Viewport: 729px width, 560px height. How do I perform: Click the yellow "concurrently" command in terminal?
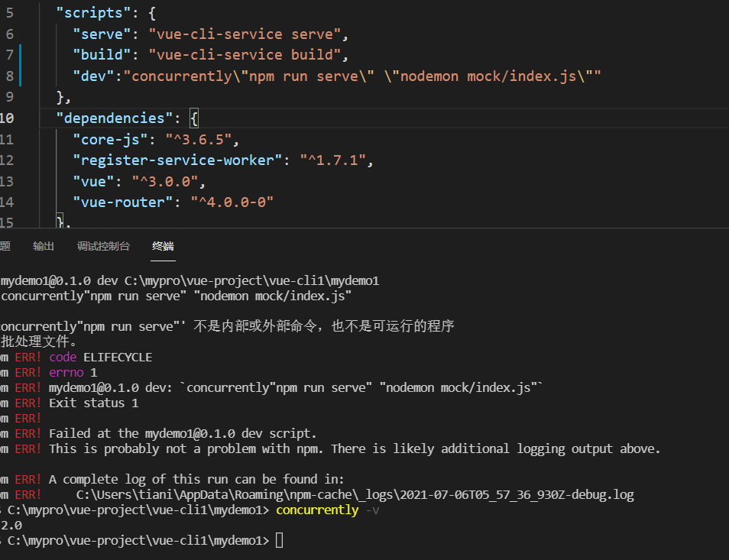(317, 510)
